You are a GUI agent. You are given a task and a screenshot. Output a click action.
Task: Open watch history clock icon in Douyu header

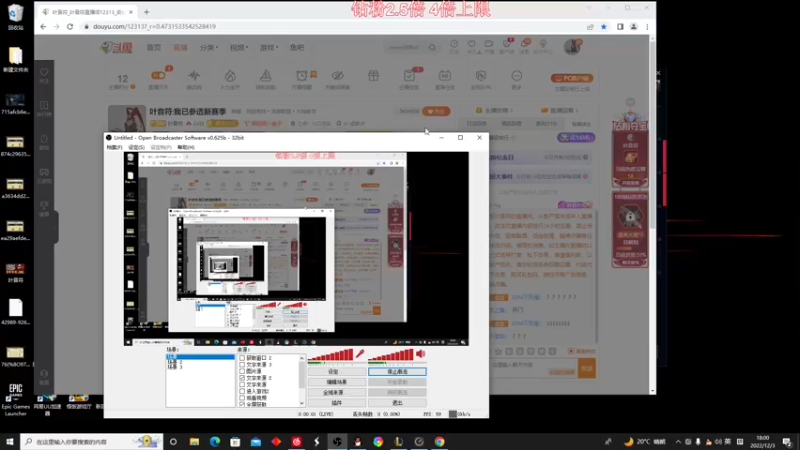pyautogui.click(x=454, y=45)
